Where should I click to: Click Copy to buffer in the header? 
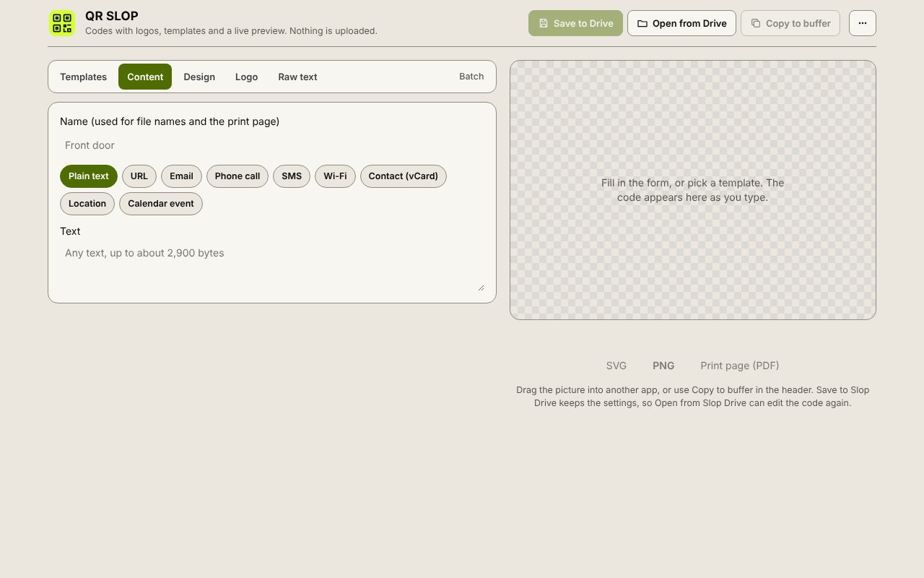point(790,23)
